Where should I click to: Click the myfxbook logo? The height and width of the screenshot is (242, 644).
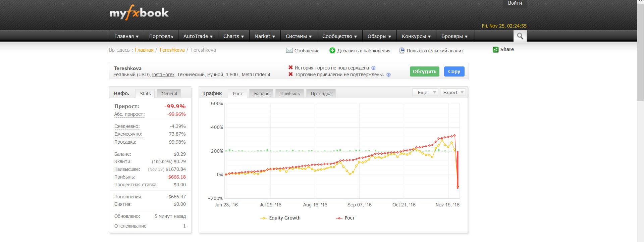[139, 13]
